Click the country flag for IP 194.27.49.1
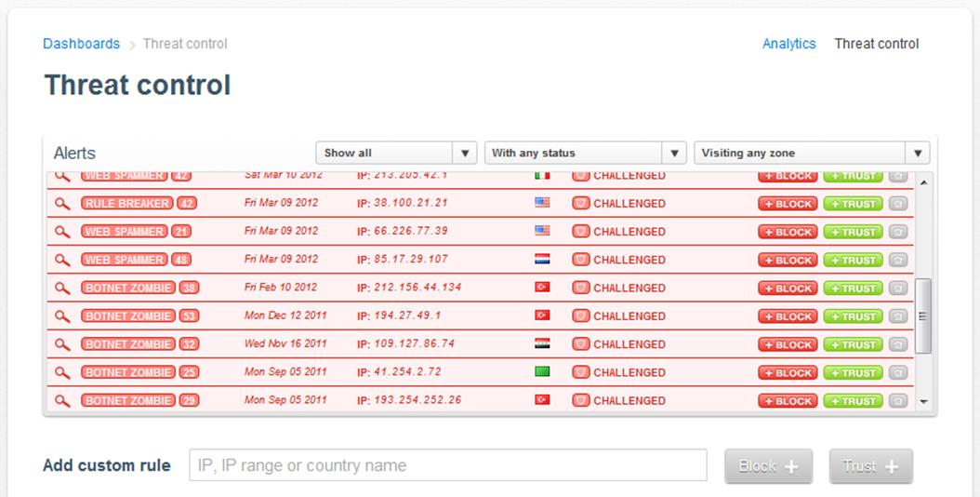Image resolution: width=980 pixels, height=497 pixels. (542, 316)
